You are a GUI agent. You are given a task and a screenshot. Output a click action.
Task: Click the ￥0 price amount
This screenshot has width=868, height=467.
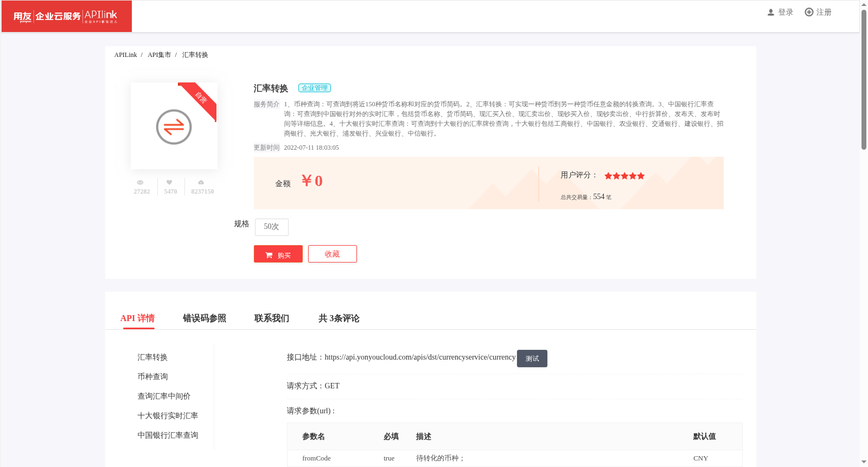tap(312, 181)
